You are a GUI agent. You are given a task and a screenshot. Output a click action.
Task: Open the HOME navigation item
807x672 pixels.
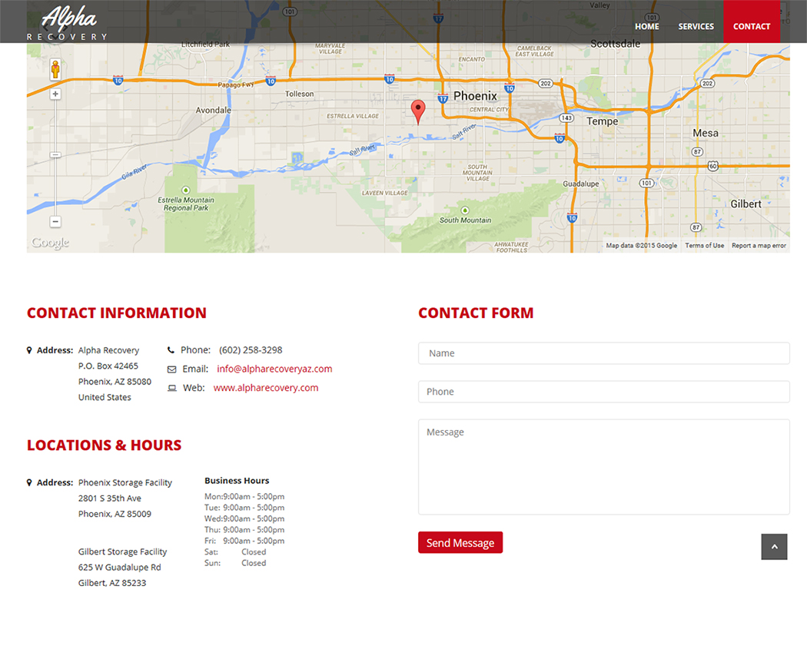tap(646, 26)
